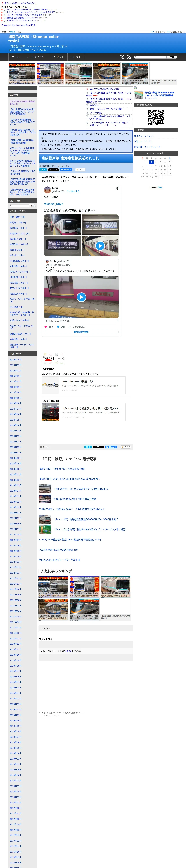
Task: Copy the tweet link via リンクをコピー
Action: click(x=78, y=327)
